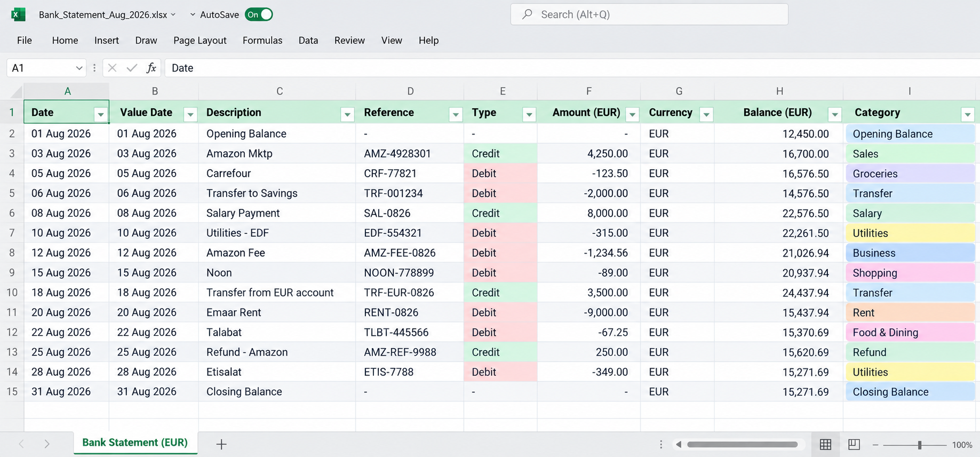
Task: Select row 8 header
Action: pos(12,253)
